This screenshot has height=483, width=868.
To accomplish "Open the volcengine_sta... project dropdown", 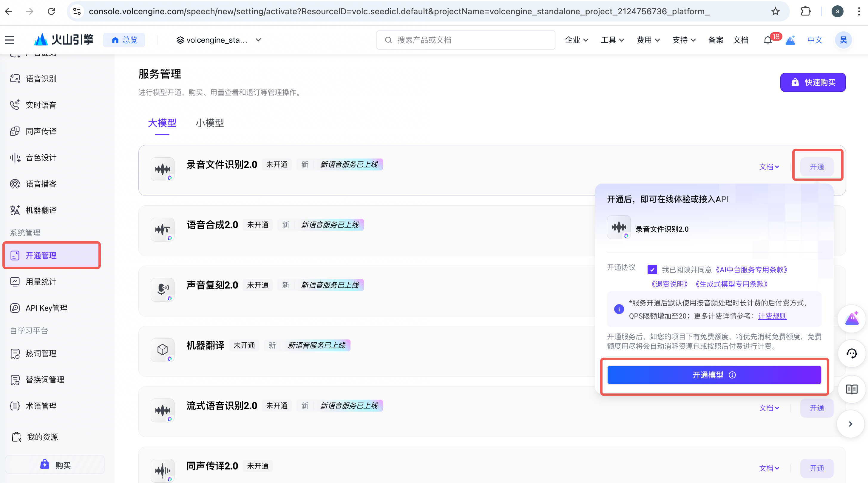I will (219, 40).
